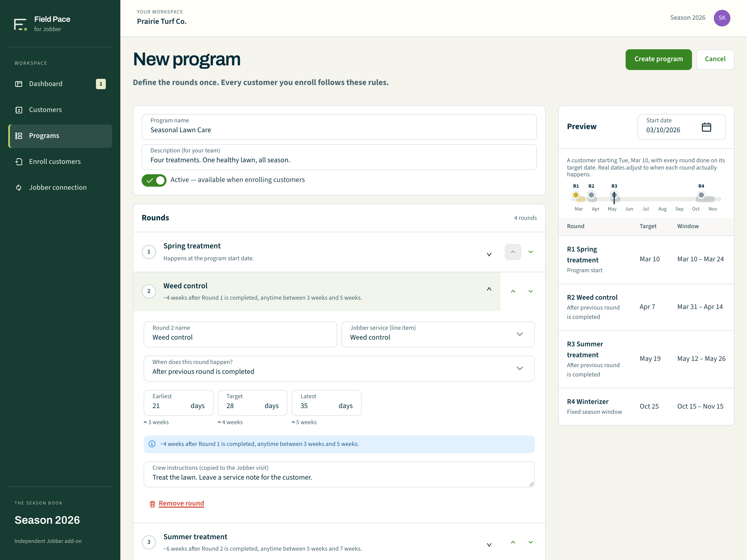Toggle the Active program switch
747x560 pixels.
[x=154, y=180]
